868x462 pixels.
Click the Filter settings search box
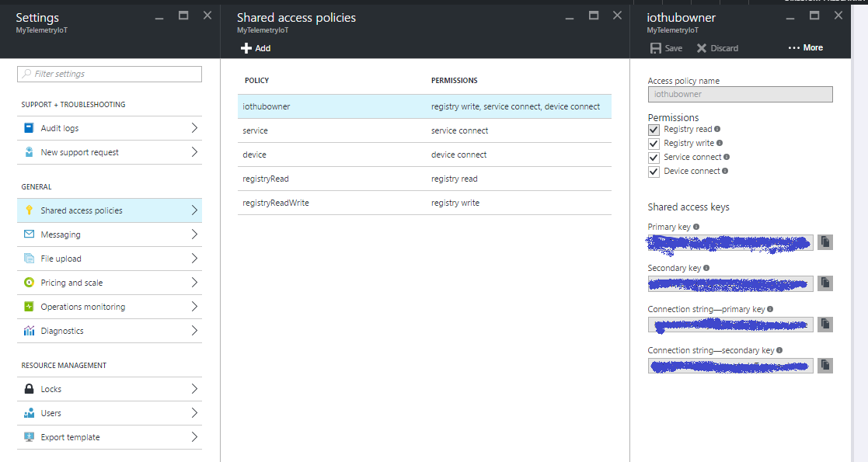click(110, 74)
